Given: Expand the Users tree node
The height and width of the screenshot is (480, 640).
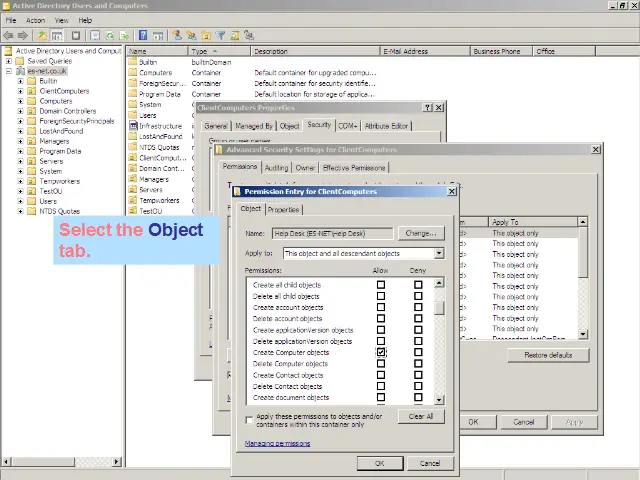Looking at the screenshot, I should click(x=20, y=201).
